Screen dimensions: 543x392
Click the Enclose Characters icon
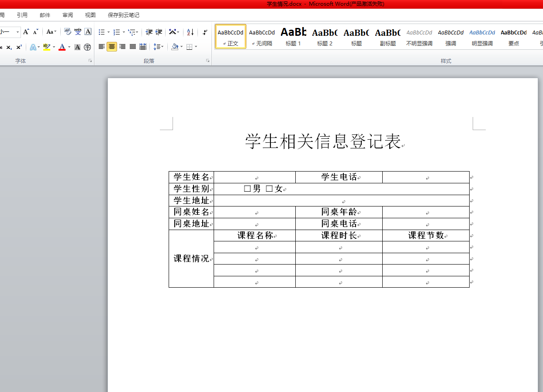pyautogui.click(x=87, y=47)
